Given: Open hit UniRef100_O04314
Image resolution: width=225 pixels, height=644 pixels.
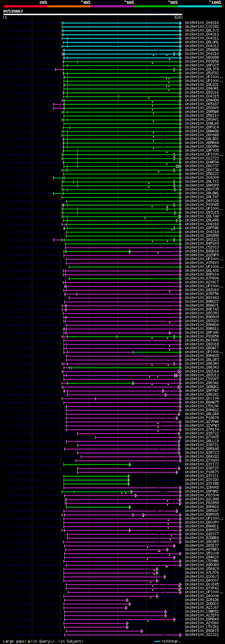Looking at the screenshot, I should 202,23.
